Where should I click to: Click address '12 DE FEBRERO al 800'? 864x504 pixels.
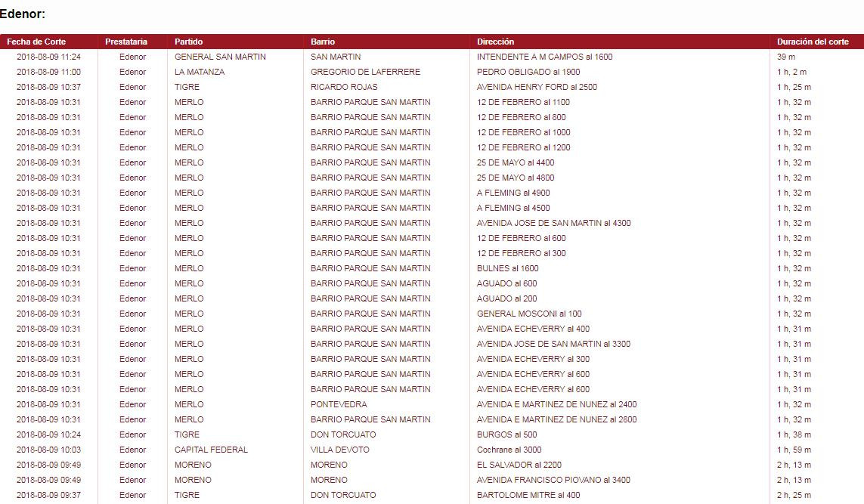(x=522, y=117)
